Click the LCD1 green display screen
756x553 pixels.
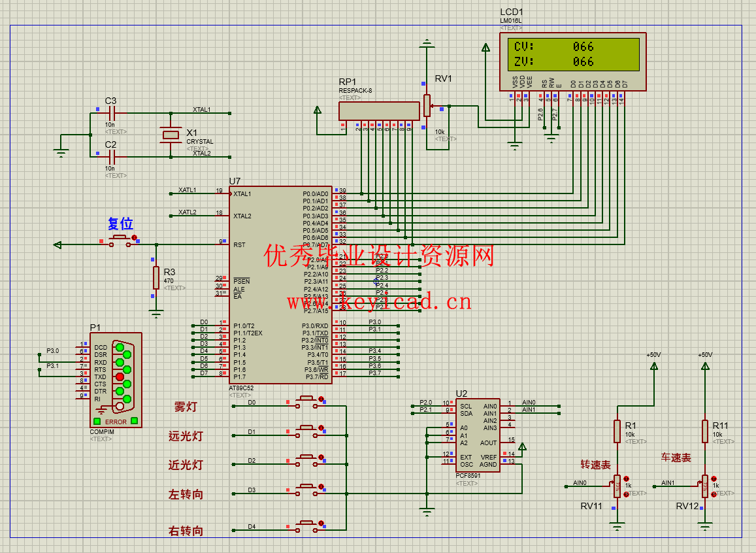pyautogui.click(x=572, y=54)
